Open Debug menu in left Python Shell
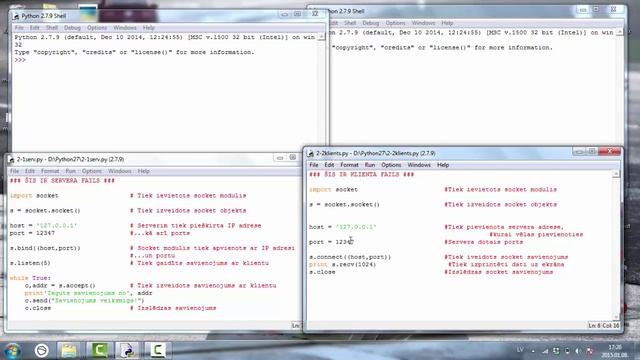The image size is (640, 360). 72,28
